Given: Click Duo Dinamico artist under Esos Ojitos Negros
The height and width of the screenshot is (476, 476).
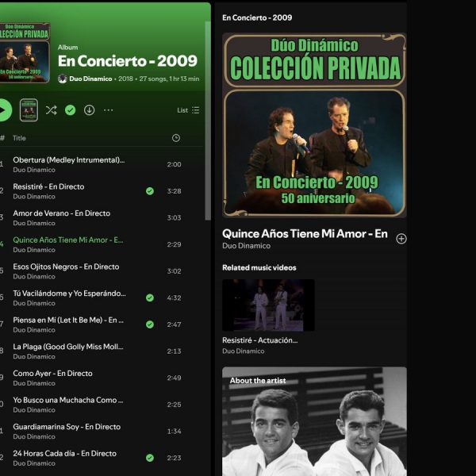Looking at the screenshot, I should tap(34, 277).
